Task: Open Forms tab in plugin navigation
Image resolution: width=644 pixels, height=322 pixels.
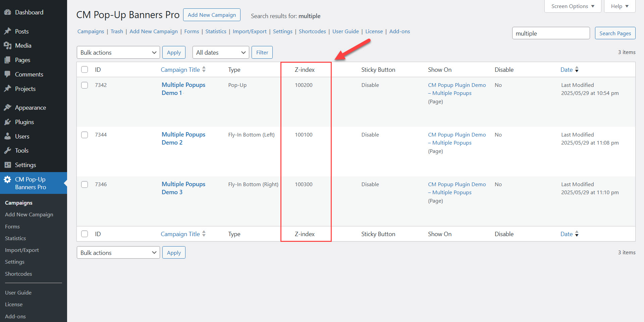Action: point(192,32)
